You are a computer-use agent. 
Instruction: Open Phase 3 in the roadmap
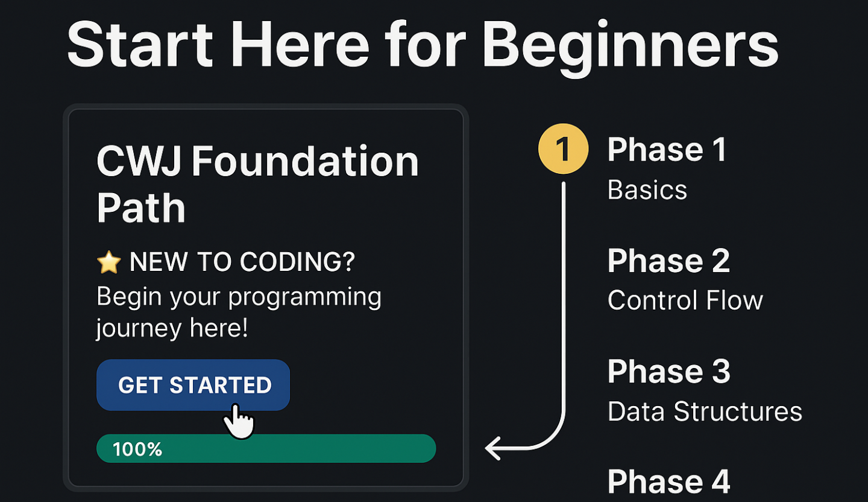pos(669,371)
